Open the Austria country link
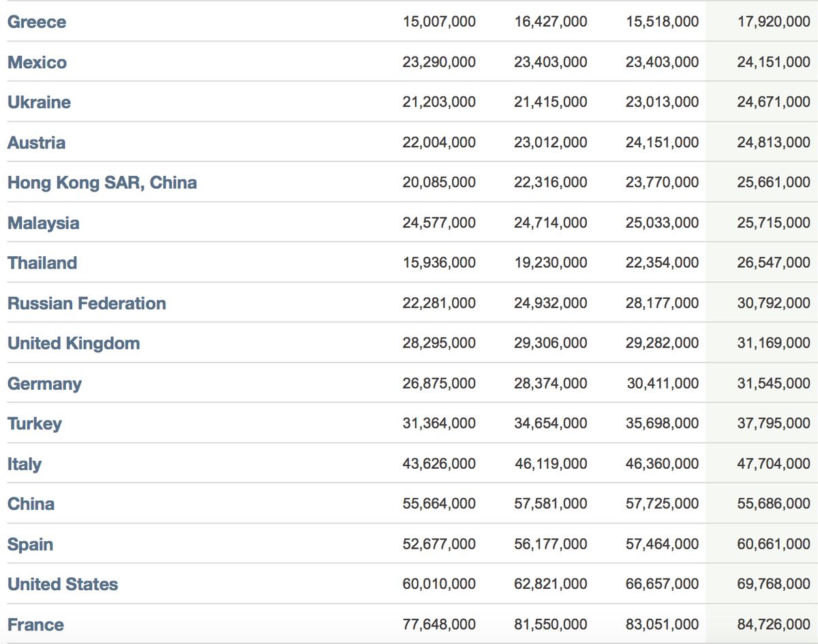Image resolution: width=818 pixels, height=644 pixels. 36,142
